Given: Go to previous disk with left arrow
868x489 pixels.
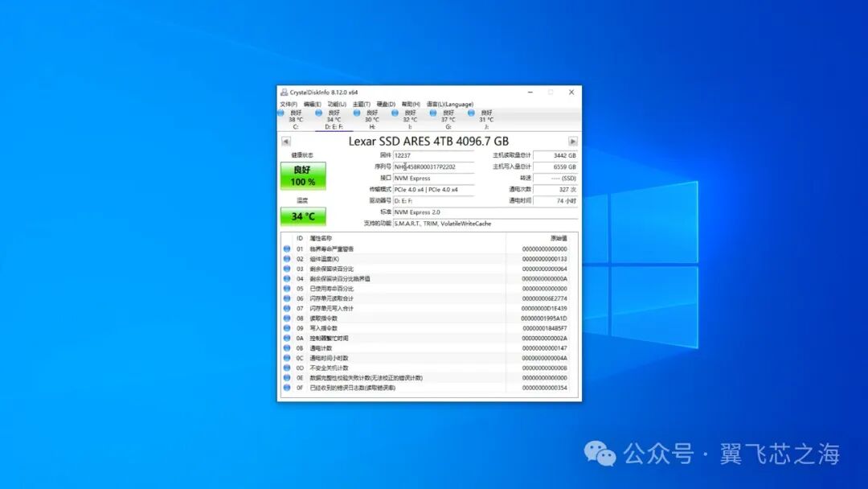Looking at the screenshot, I should pyautogui.click(x=285, y=142).
